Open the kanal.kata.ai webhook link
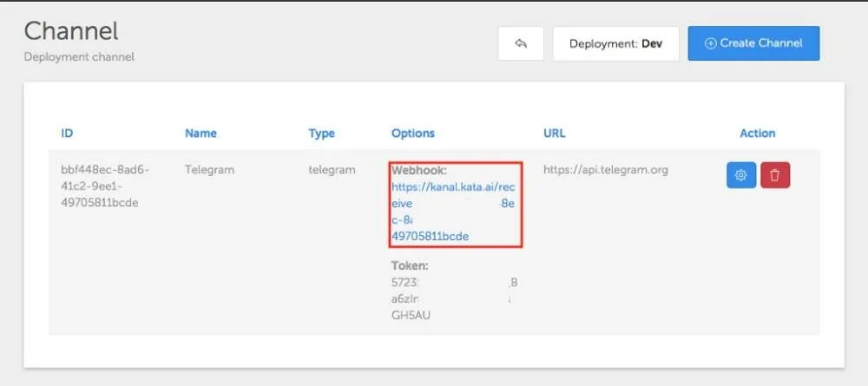 click(x=453, y=212)
